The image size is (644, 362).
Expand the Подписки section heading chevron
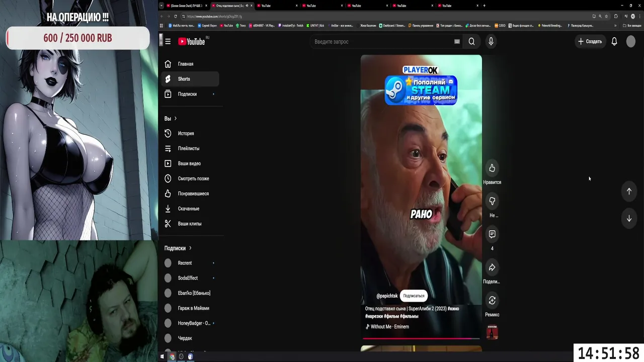(190, 248)
